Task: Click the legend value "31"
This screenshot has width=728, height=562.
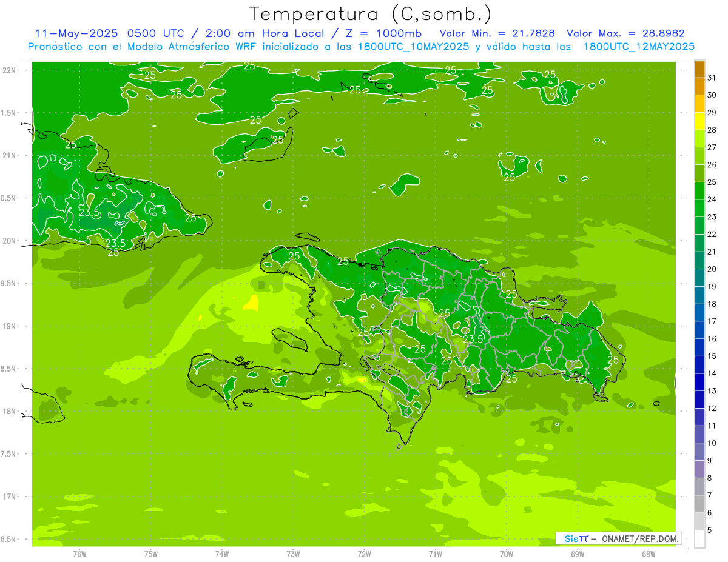Action: (x=712, y=78)
